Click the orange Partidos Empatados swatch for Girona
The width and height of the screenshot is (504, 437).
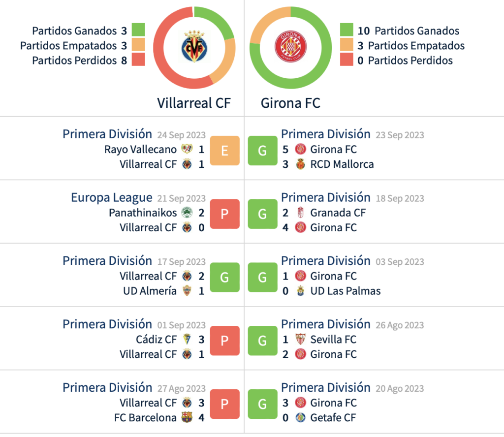click(346, 46)
